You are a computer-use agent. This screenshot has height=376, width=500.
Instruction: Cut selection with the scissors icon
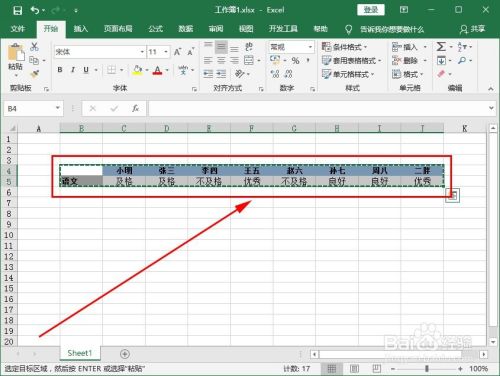(x=34, y=47)
